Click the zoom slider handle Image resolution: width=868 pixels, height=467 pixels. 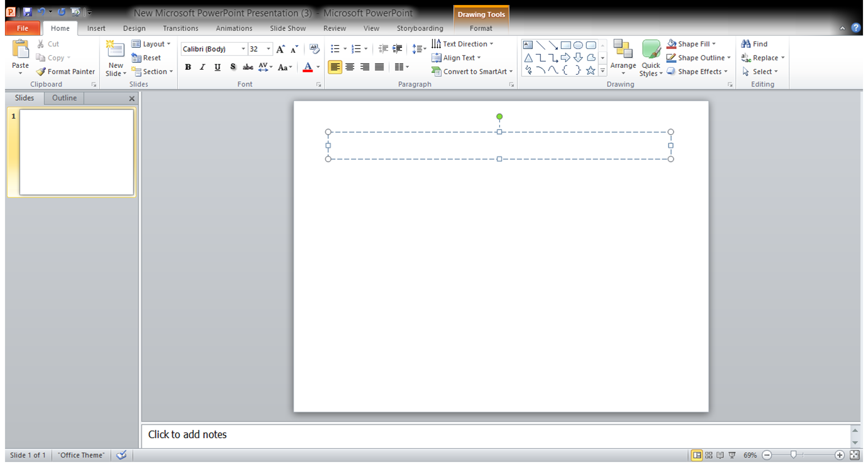click(x=794, y=454)
